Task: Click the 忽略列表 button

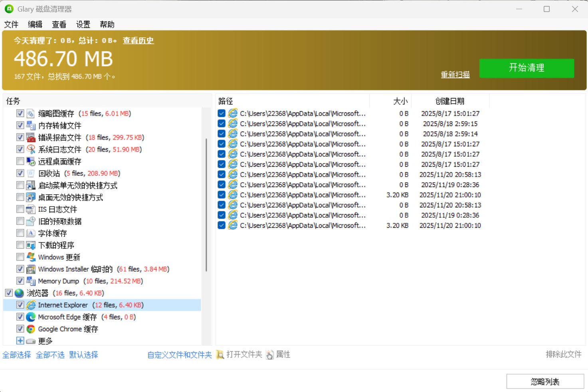Action: pos(544,381)
